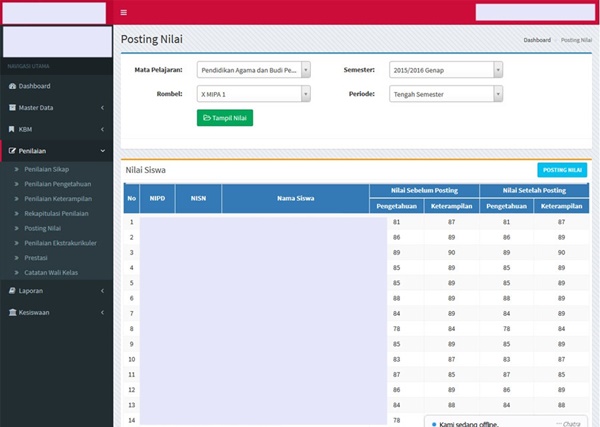Image resolution: width=600 pixels, height=427 pixels.
Task: Expand the KBM chevron
Action: (x=103, y=129)
